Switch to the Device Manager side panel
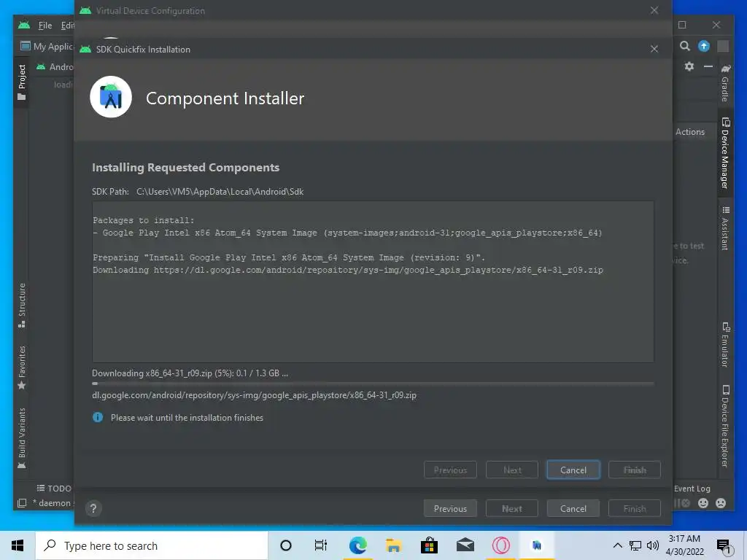The image size is (747, 560). pyautogui.click(x=725, y=152)
